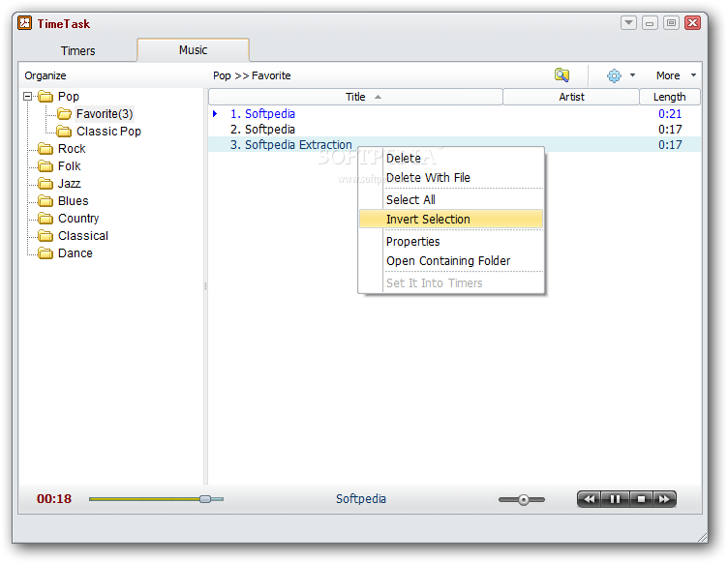Click the rewind playback button
Viewport: 728px width, 563px height.
pyautogui.click(x=590, y=499)
